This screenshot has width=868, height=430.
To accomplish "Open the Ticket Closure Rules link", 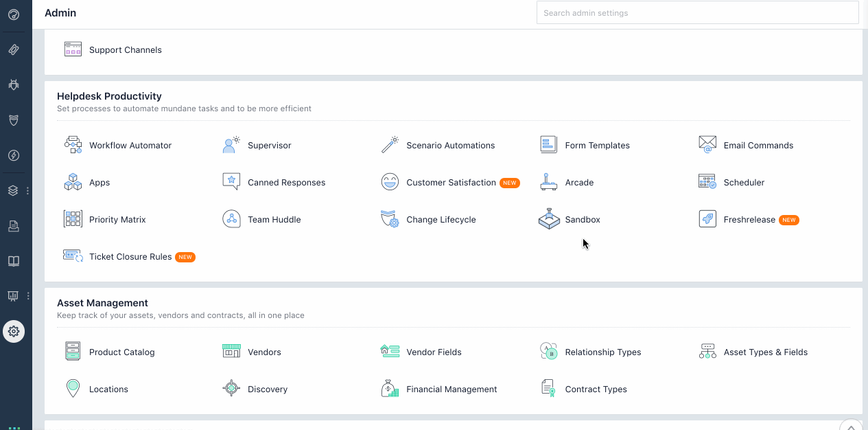I will point(130,256).
